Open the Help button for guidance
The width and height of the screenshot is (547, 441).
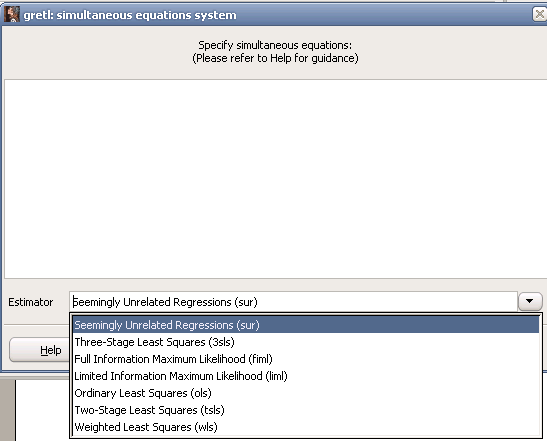point(39,350)
